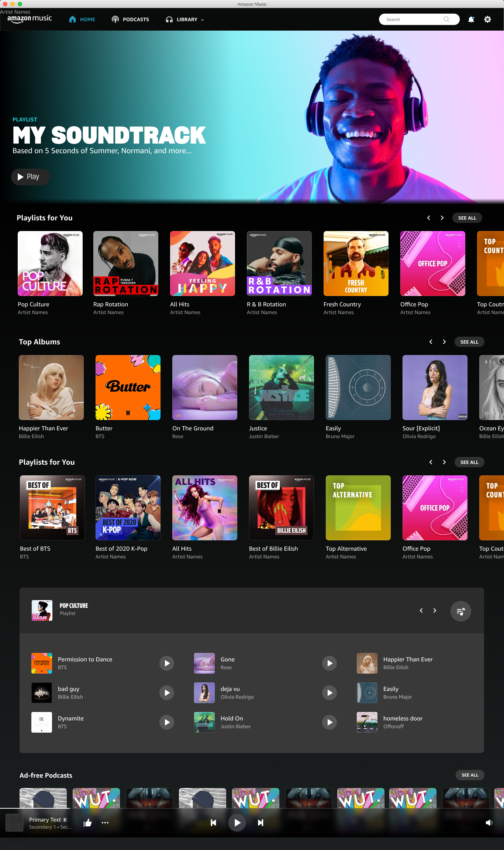Focus the Search input field
The width and height of the screenshot is (504, 850).
(419, 20)
